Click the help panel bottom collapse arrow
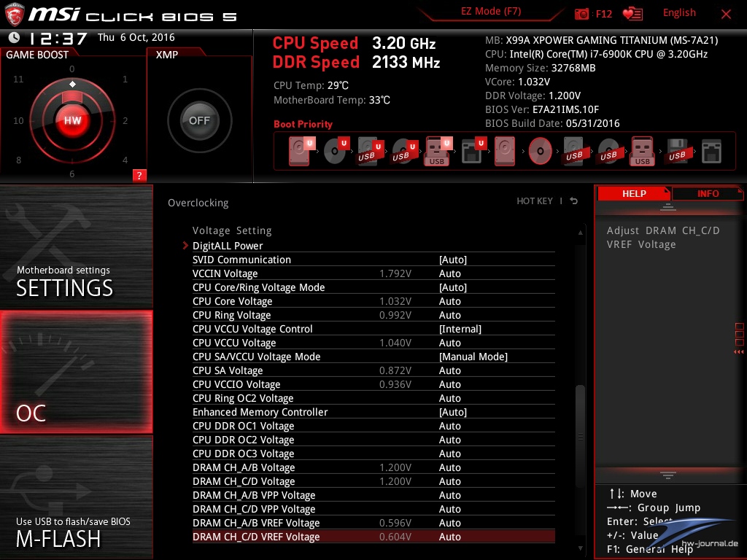 tap(668, 475)
